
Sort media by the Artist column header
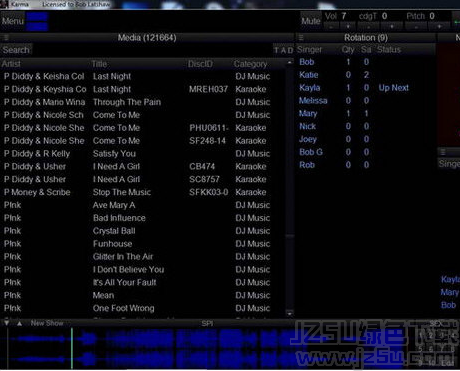coord(11,64)
